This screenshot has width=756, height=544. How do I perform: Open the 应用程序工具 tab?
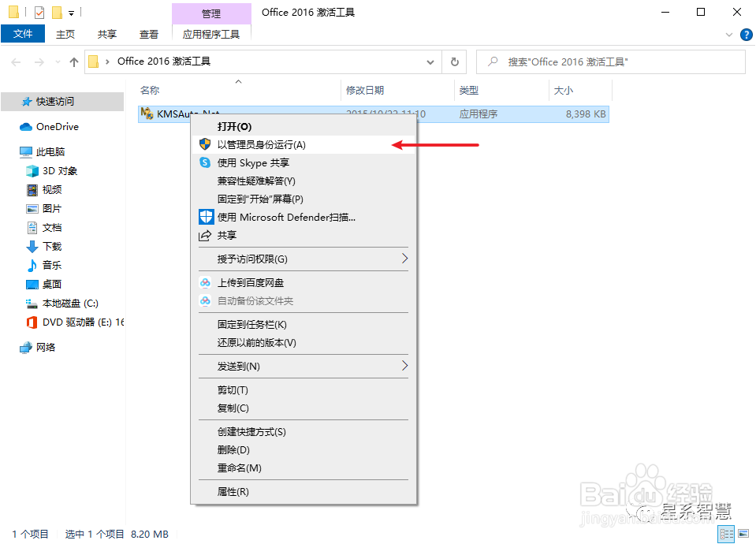(211, 34)
